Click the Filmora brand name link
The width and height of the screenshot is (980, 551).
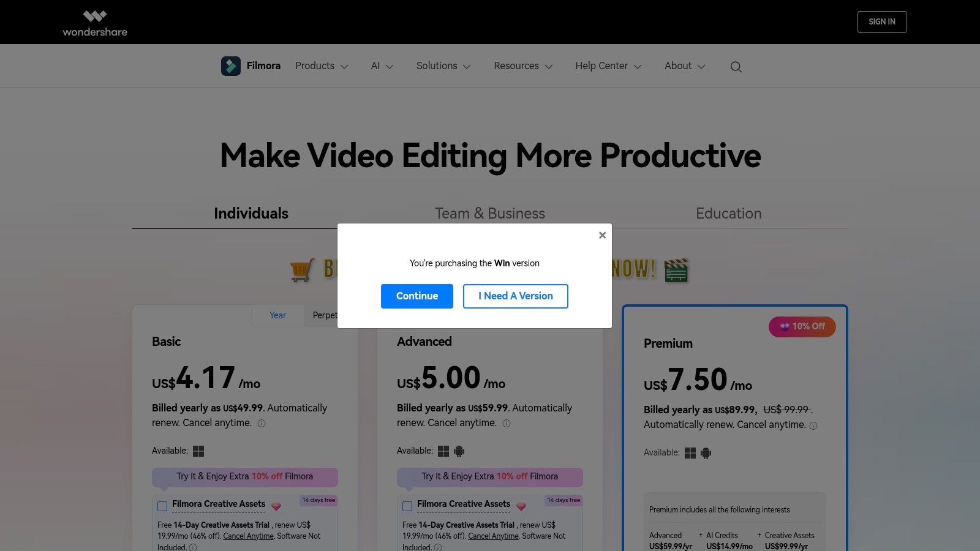point(263,66)
